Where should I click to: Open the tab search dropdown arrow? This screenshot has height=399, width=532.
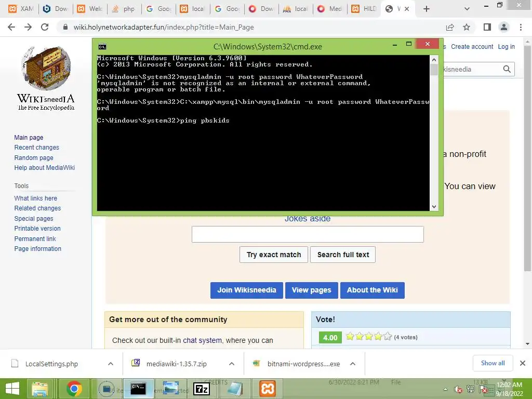tap(467, 9)
